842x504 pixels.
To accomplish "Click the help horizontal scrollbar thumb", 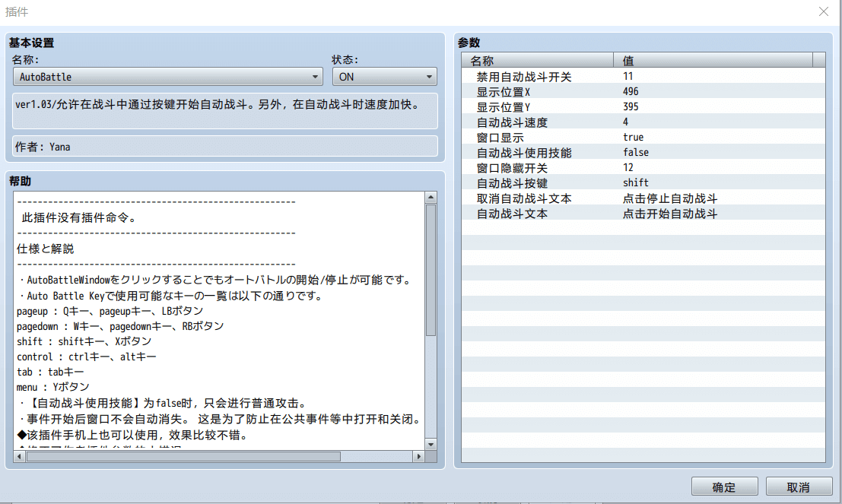I will pyautogui.click(x=183, y=457).
